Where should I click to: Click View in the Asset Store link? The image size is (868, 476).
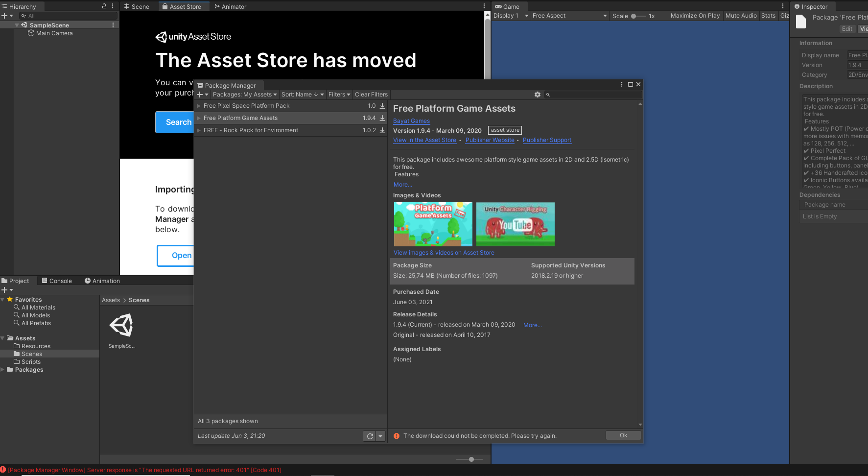pyautogui.click(x=424, y=140)
